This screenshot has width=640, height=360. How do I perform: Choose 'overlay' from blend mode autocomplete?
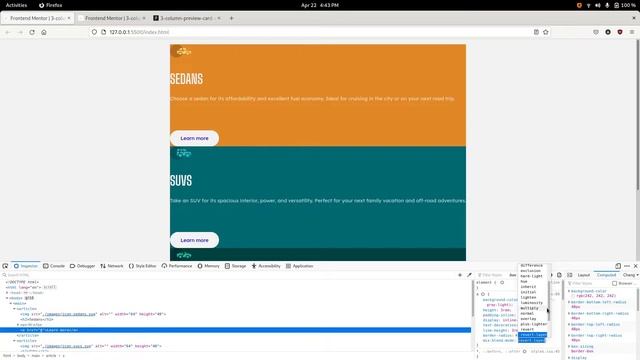(x=528, y=319)
